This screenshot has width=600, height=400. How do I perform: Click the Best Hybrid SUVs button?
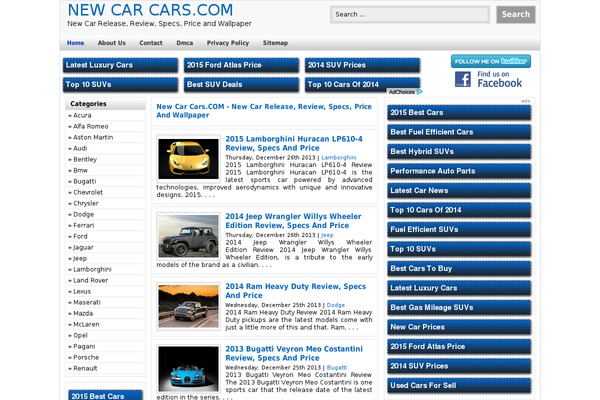[459, 152]
